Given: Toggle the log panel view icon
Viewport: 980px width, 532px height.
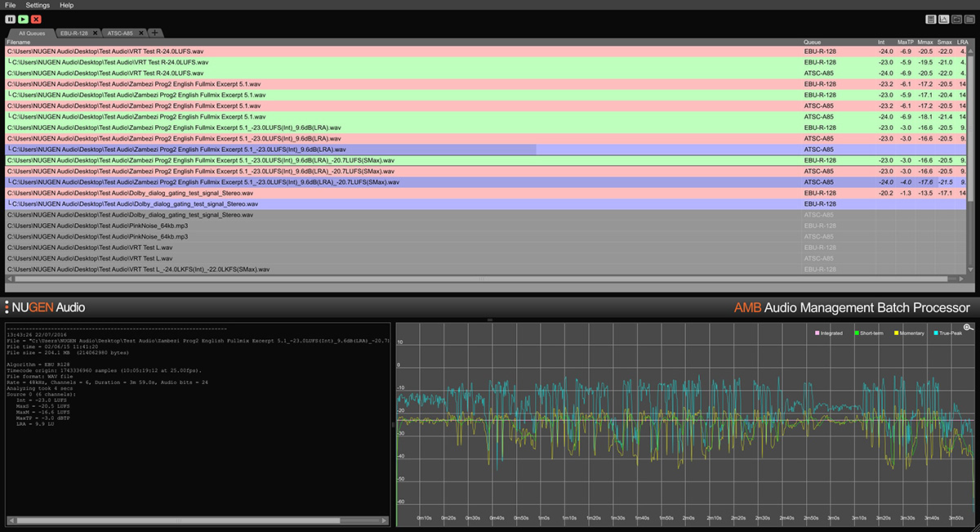Looking at the screenshot, I should coord(930,19).
